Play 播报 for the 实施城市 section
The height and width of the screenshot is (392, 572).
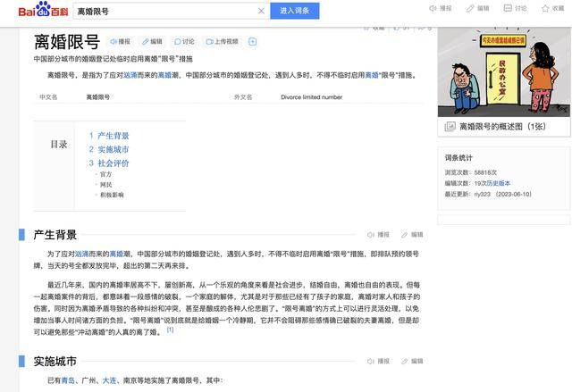(x=378, y=361)
